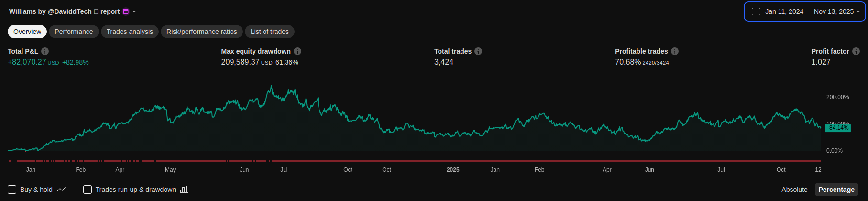Click the calendar icon in date range
The height and width of the screenshot is (201, 868).
[x=756, y=11]
